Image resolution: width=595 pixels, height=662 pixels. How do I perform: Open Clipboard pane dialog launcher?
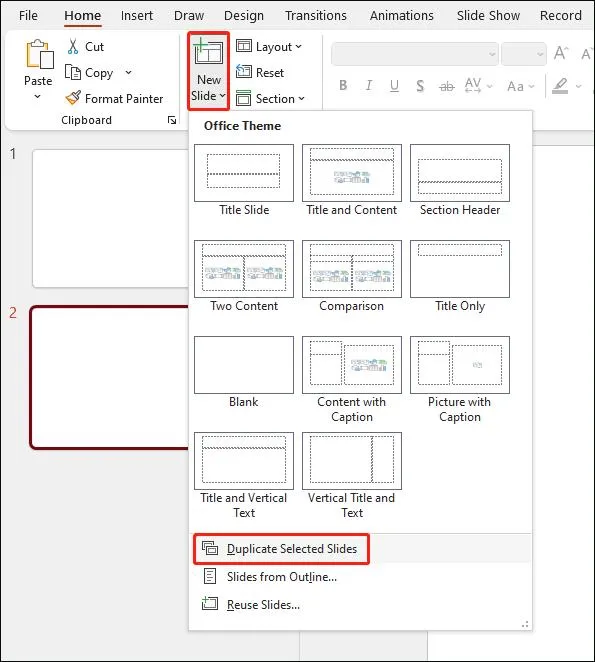[x=171, y=120]
